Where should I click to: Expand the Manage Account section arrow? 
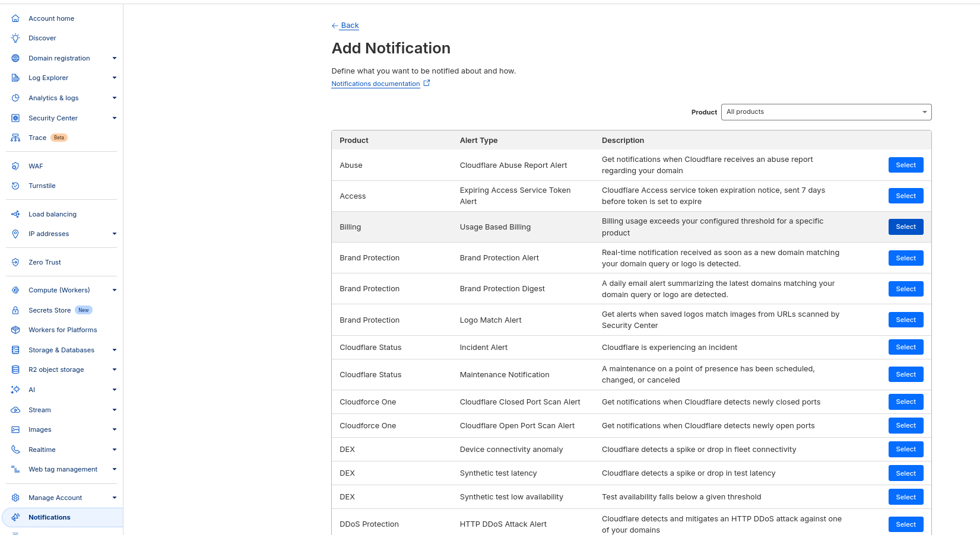tap(115, 498)
